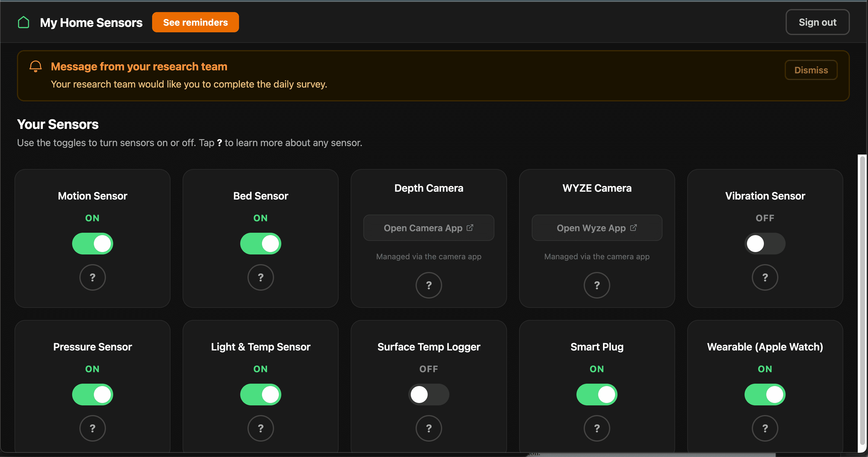Show WYZE Camera info question mark
This screenshot has height=457, width=868.
pyautogui.click(x=597, y=285)
